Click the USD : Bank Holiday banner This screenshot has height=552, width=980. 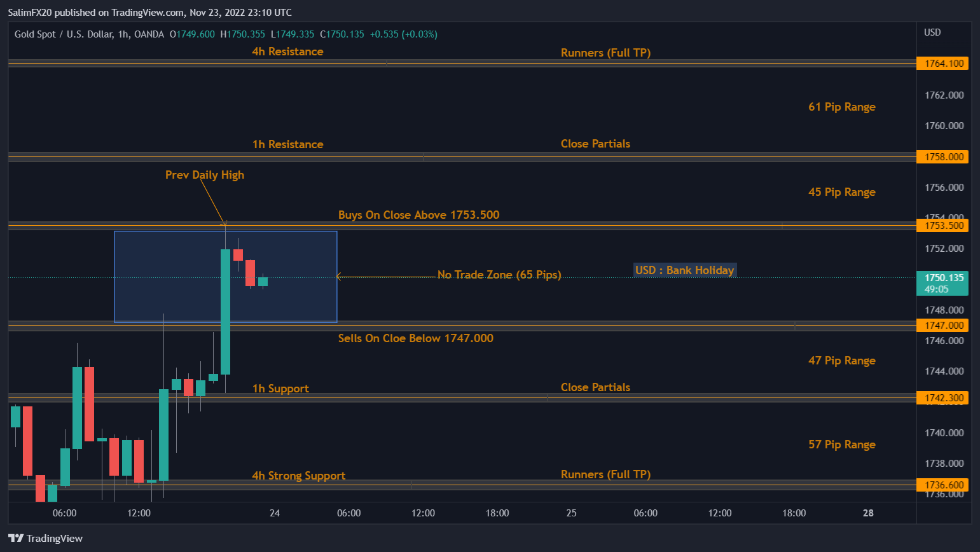pyautogui.click(x=684, y=270)
